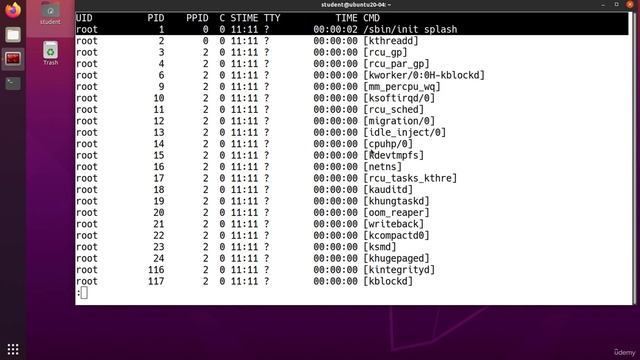The width and height of the screenshot is (640, 360).
Task: Click the [migration/0] process entry
Action: click(x=399, y=121)
